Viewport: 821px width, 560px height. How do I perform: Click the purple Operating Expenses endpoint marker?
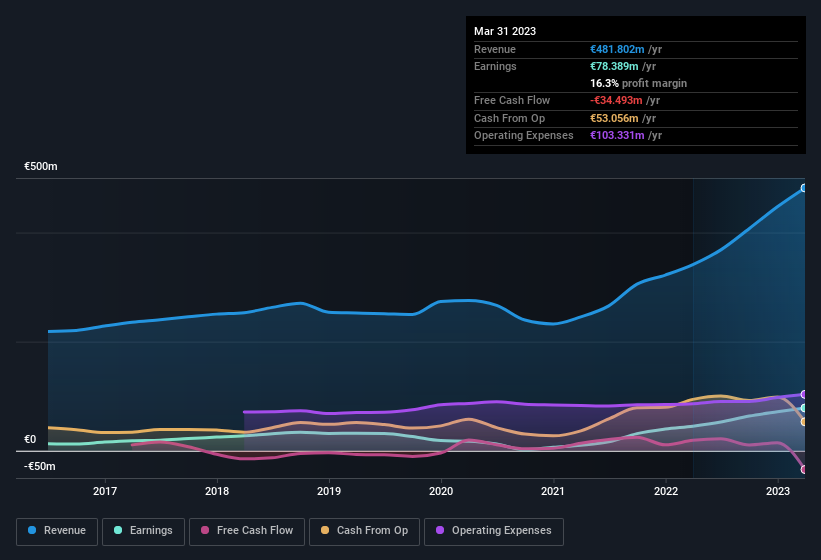click(804, 394)
